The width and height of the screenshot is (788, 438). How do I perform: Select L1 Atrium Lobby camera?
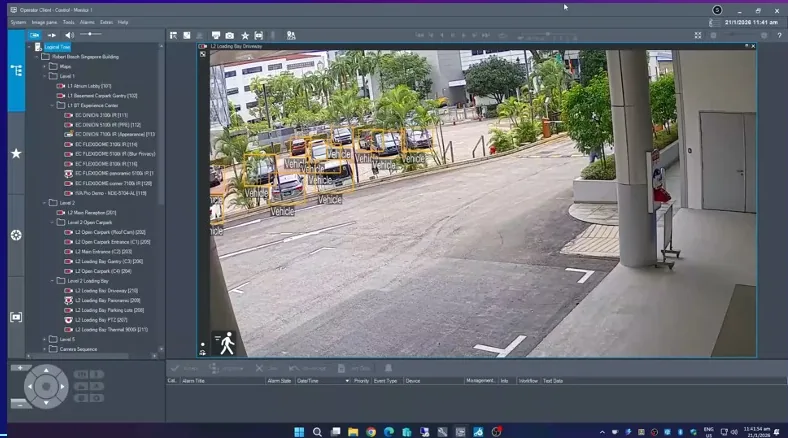tap(89, 86)
